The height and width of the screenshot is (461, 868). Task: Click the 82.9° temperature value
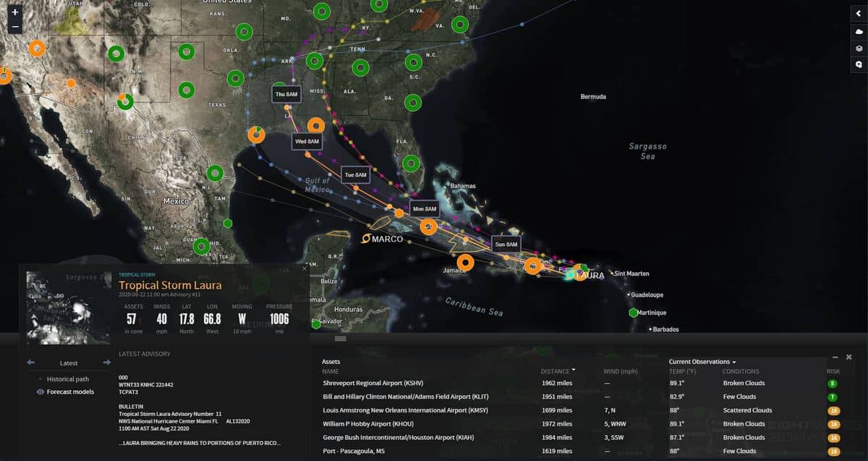coord(677,397)
